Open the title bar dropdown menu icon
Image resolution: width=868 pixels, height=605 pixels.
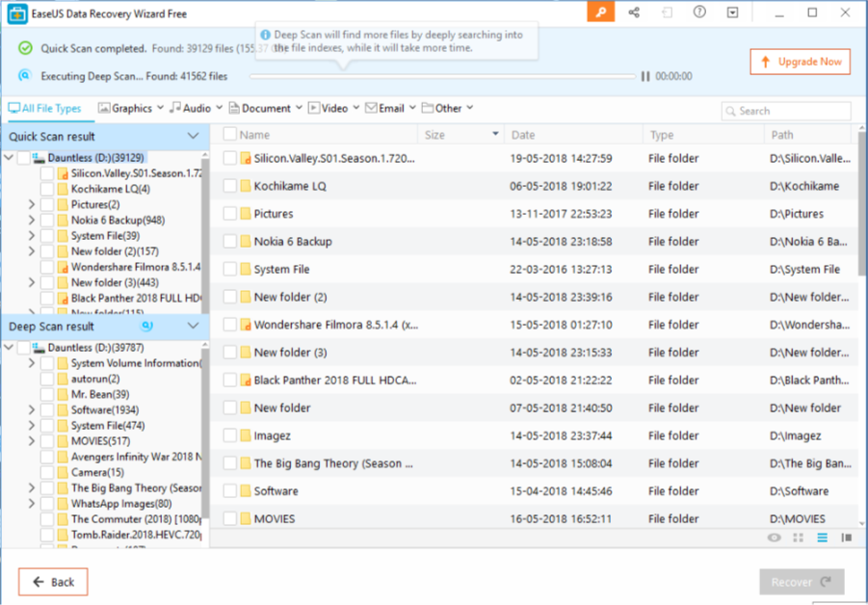pyautogui.click(x=732, y=13)
